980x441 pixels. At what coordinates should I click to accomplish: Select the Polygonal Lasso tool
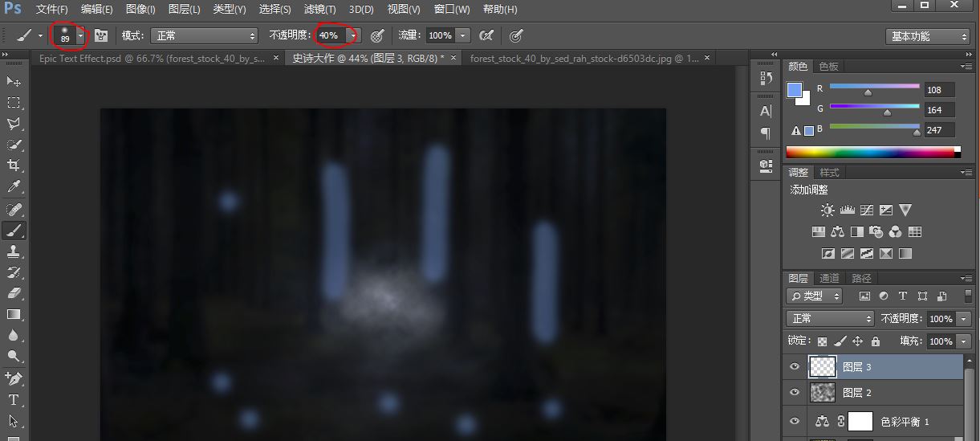click(14, 124)
